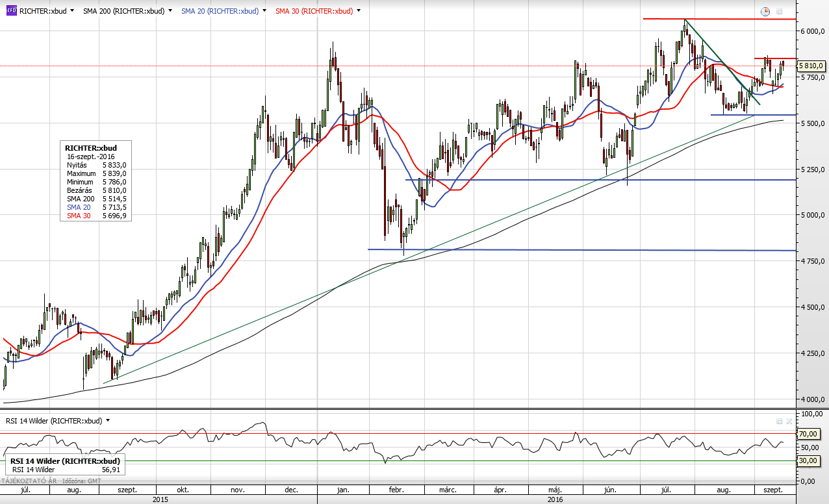
Task: Click the SMA 200 5 514,5 row
Action: [96, 199]
